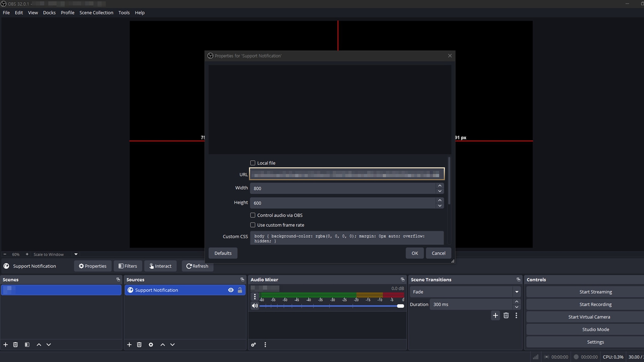Add a new source with the plus icon
The height and width of the screenshot is (362, 644).
point(129,345)
